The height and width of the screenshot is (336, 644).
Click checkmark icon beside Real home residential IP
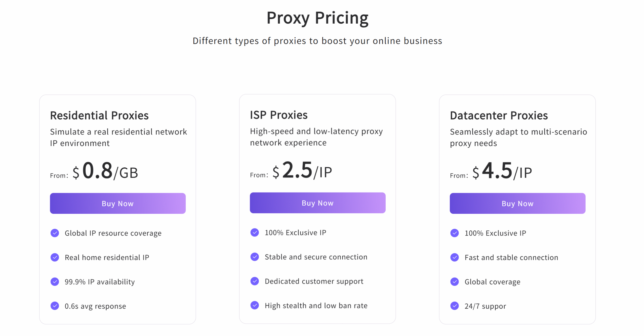[55, 257]
